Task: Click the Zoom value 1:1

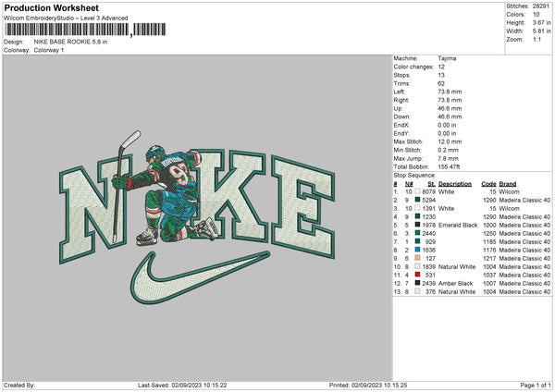Action: (x=536, y=40)
